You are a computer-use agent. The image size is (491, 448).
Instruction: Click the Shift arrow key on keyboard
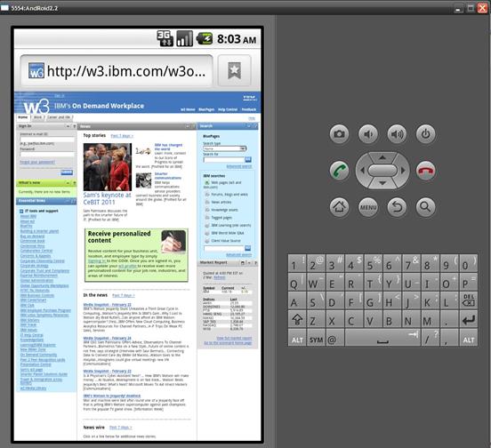(x=297, y=319)
